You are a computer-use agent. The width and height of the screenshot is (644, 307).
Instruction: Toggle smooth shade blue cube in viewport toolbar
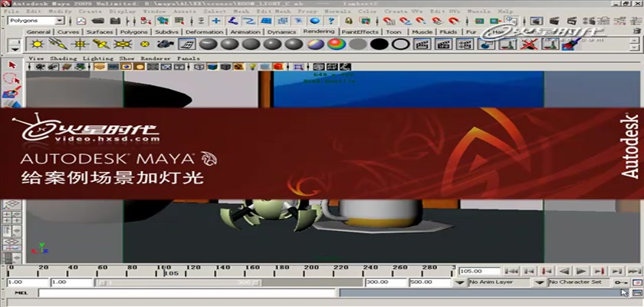coord(212,67)
